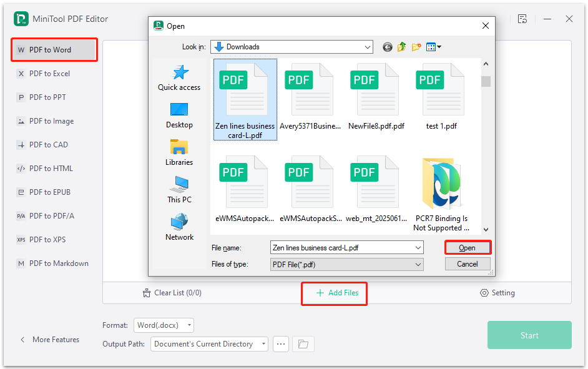Expand Output Path directory dropdown
This screenshot has width=588, height=369.
coord(209,344)
